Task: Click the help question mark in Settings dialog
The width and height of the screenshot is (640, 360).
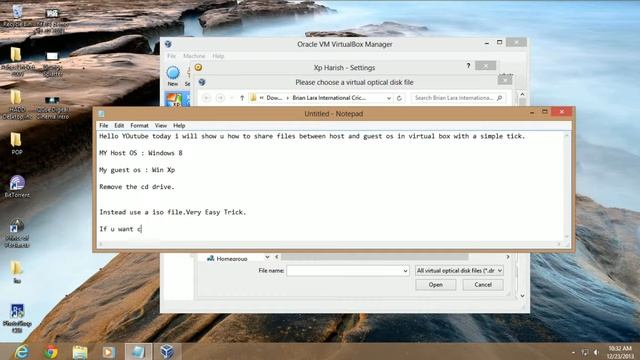Action: point(468,66)
